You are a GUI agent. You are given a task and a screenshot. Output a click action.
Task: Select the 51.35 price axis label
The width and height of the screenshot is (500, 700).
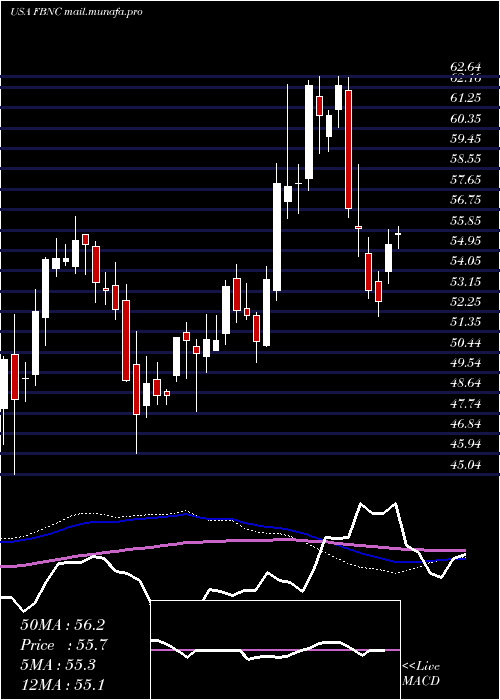pos(466,322)
